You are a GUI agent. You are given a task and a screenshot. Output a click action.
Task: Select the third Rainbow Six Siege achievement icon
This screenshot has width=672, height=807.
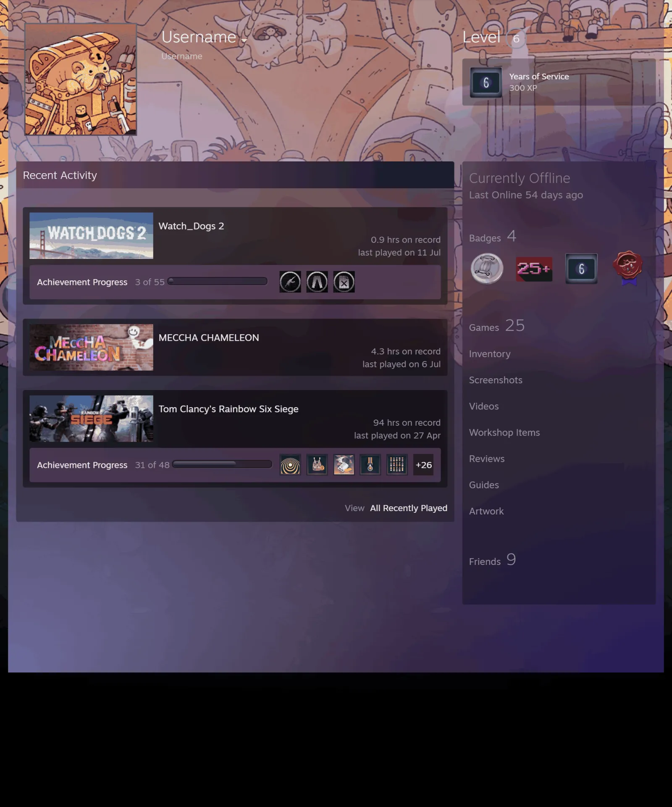344,465
